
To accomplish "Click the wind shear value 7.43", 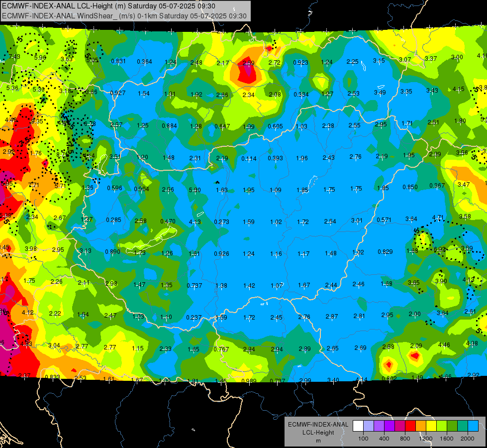I will point(14,57).
